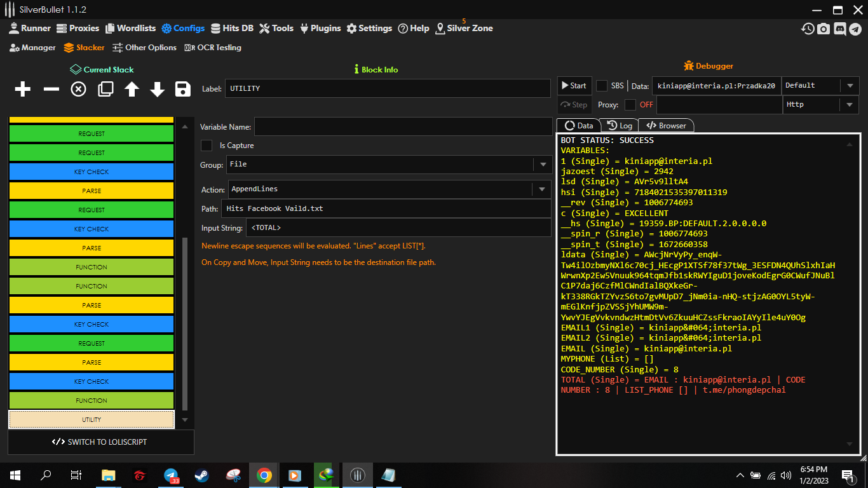868x488 pixels.
Task: Click the Label field containing UTILITY
Action: (x=388, y=88)
